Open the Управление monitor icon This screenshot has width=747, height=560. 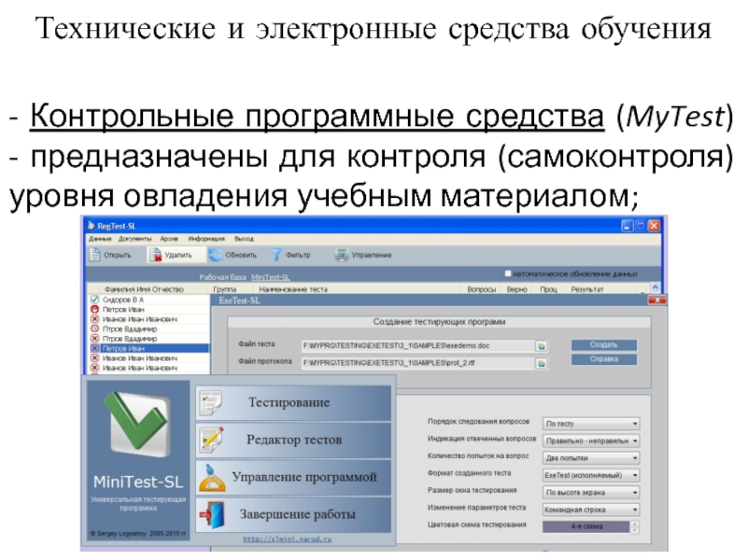point(341,255)
